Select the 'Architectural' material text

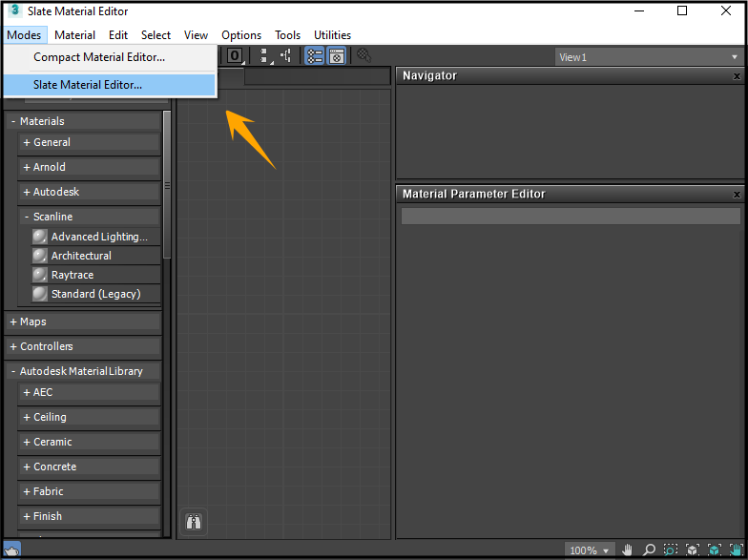[81, 256]
